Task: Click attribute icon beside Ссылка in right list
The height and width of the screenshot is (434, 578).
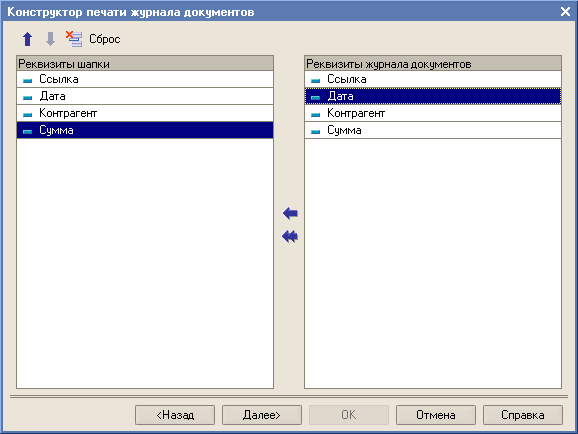Action: click(316, 80)
